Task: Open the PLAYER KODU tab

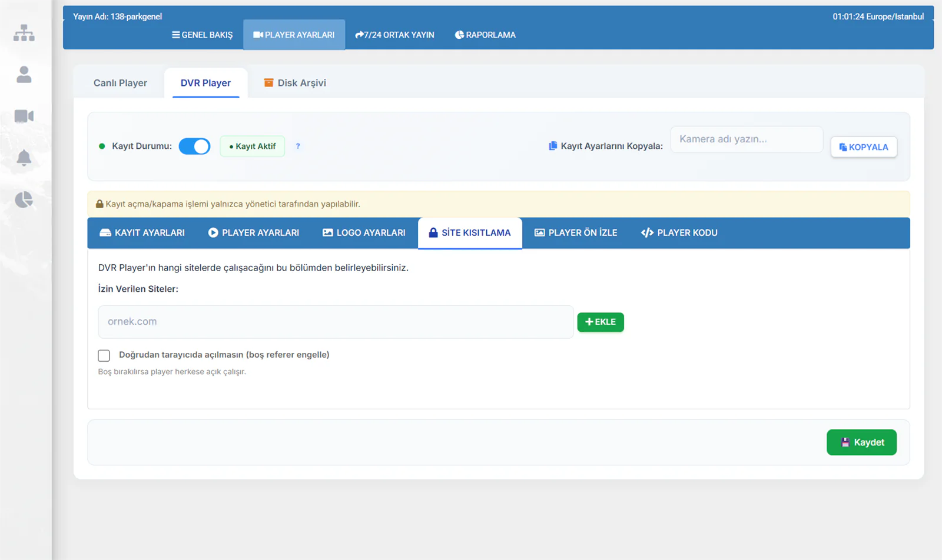Action: (x=679, y=233)
